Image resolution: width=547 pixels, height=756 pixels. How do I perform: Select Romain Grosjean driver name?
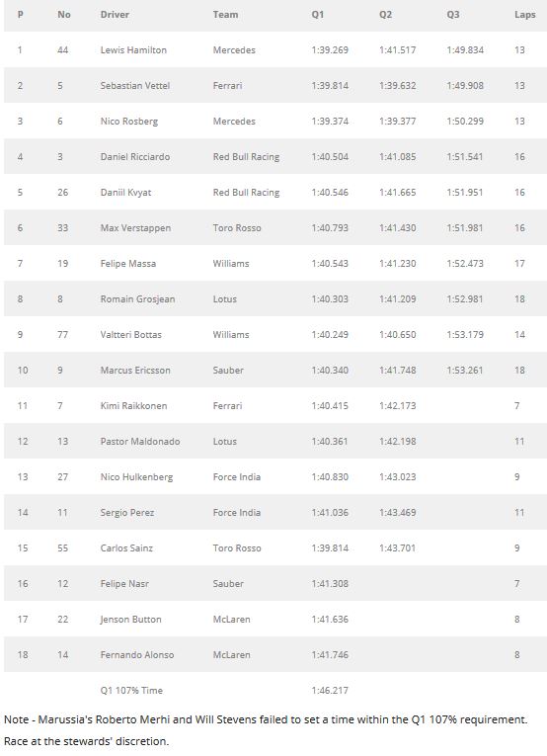pos(137,299)
